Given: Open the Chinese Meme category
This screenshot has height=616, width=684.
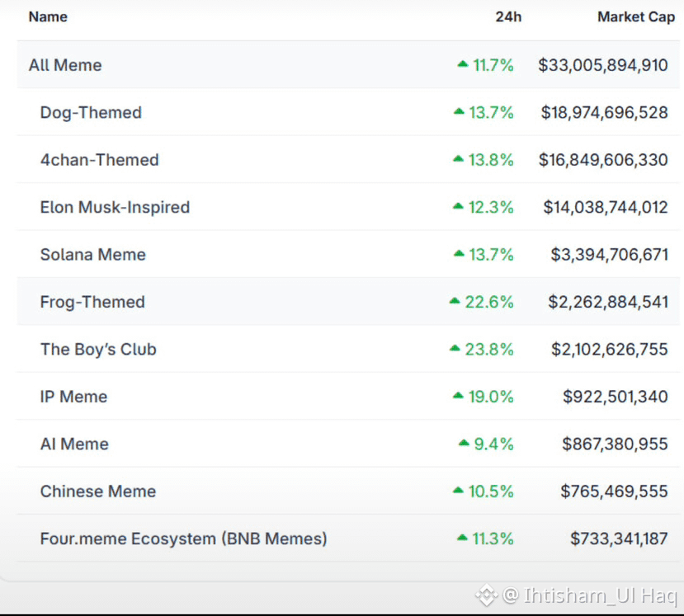Looking at the screenshot, I should point(98,491).
